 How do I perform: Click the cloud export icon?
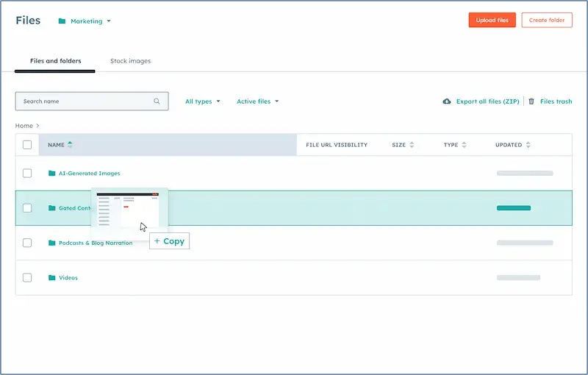447,101
